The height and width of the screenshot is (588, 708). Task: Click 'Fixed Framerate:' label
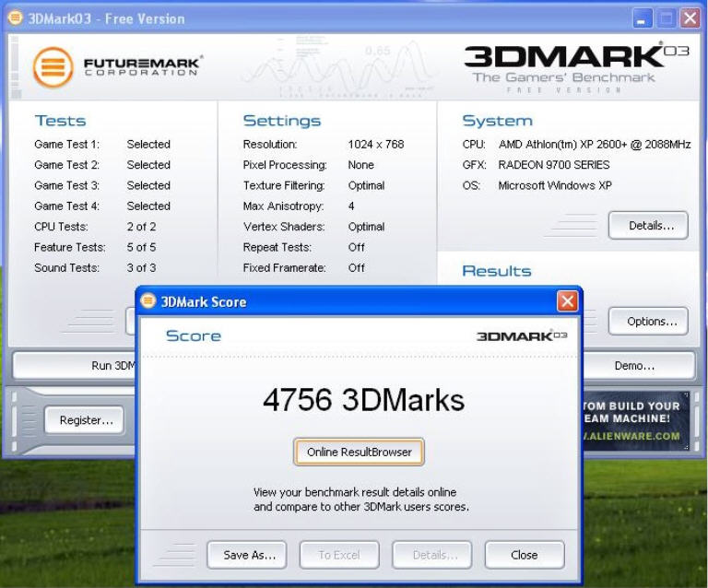(285, 268)
